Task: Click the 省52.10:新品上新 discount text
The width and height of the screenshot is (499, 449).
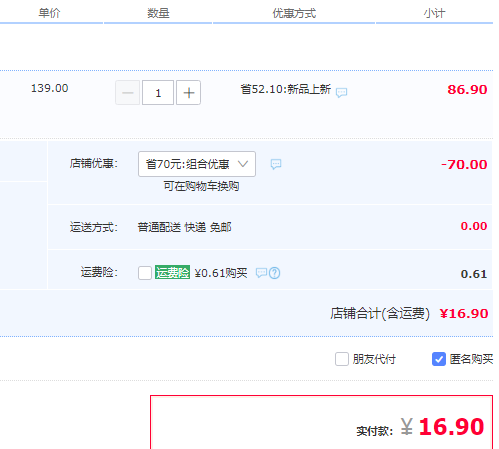Action: [286, 89]
